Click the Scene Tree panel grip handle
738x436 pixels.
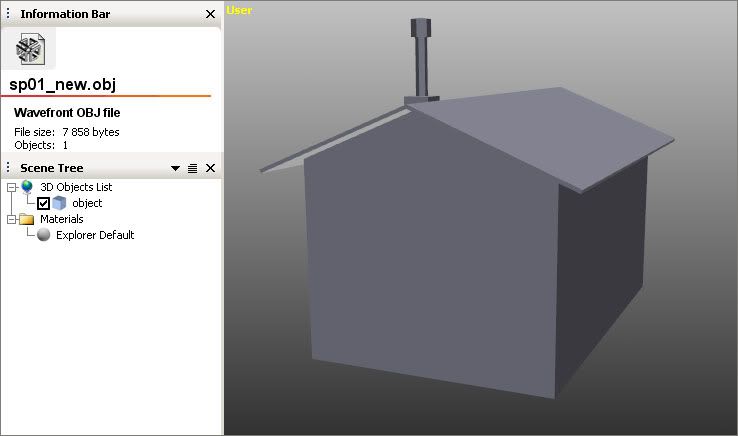(x=8, y=168)
